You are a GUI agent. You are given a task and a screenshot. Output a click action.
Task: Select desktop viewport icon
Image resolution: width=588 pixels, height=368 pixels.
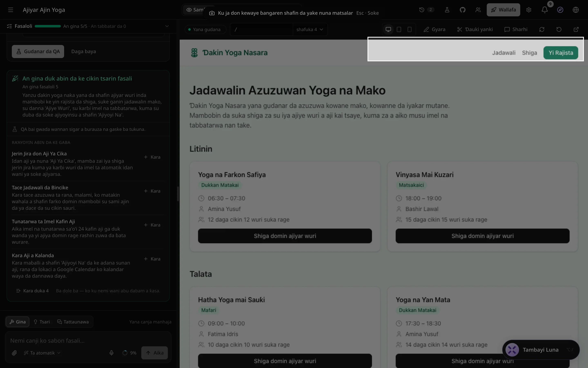[388, 29]
